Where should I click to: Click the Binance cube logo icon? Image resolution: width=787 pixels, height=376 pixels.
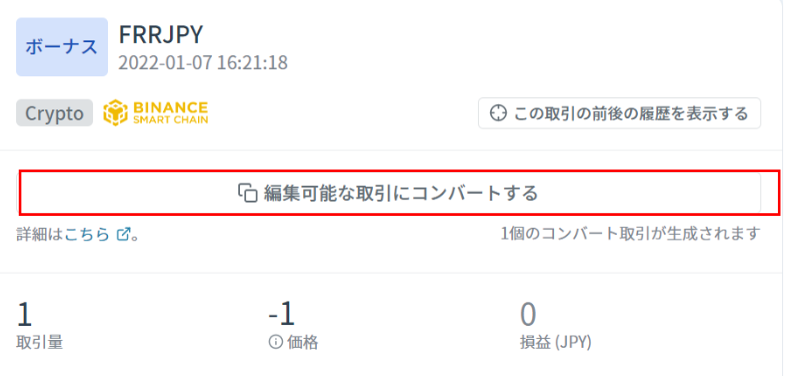(115, 112)
